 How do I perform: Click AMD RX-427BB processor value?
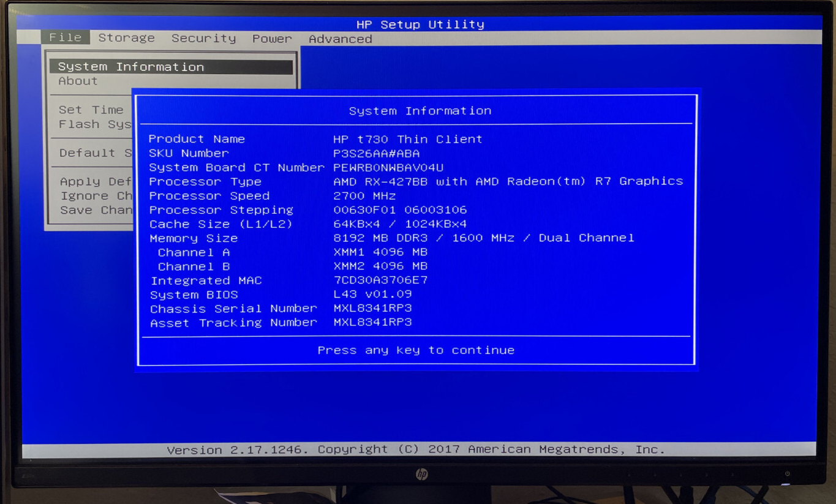pos(508,181)
